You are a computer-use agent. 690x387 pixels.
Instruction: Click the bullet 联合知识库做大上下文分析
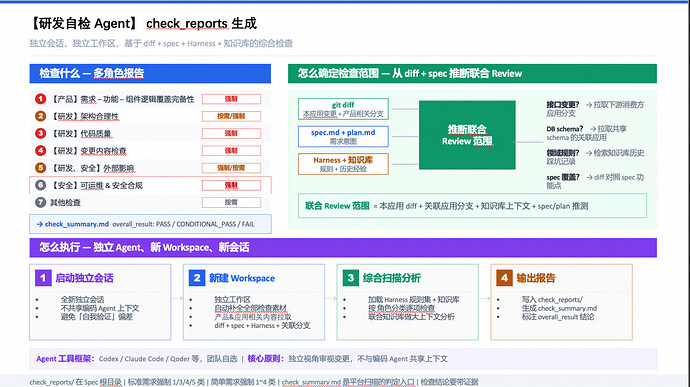click(411, 317)
